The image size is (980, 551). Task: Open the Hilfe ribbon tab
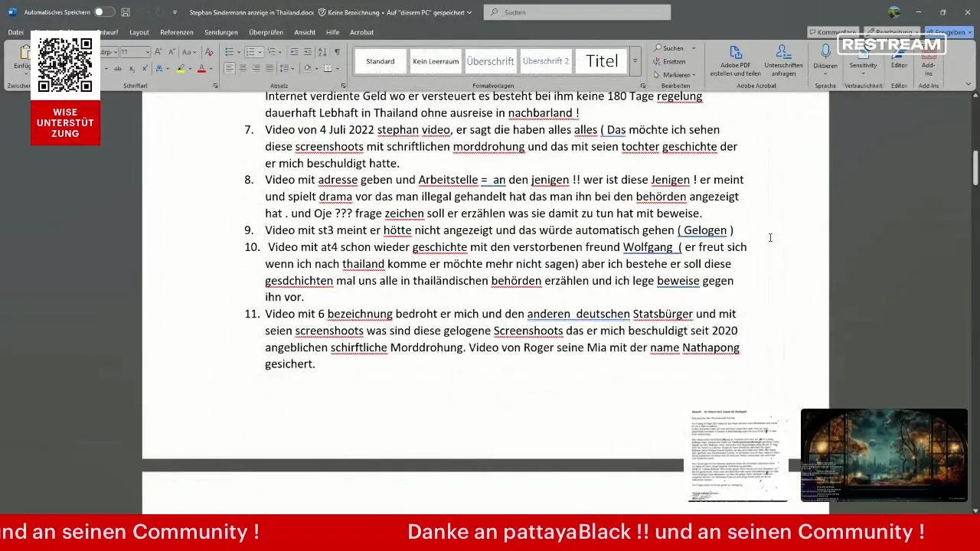[332, 32]
